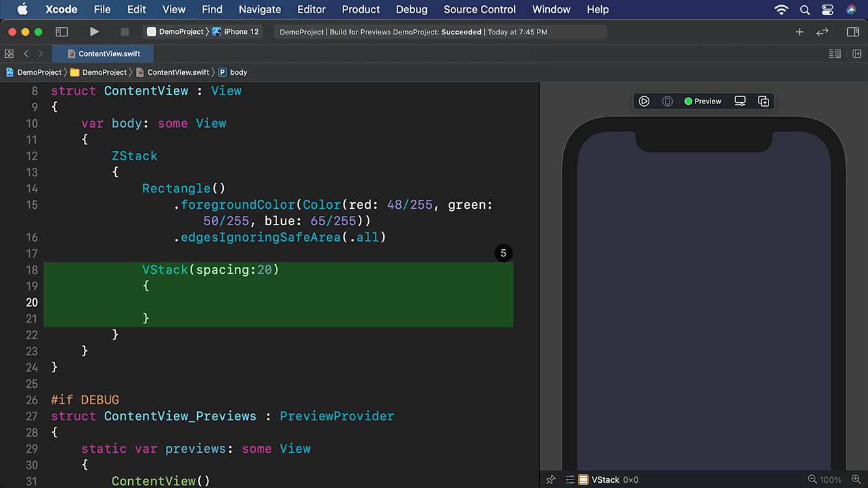Open canvas adjust settings sliders icon
Image resolution: width=868 pixels, height=488 pixels.
(569, 480)
